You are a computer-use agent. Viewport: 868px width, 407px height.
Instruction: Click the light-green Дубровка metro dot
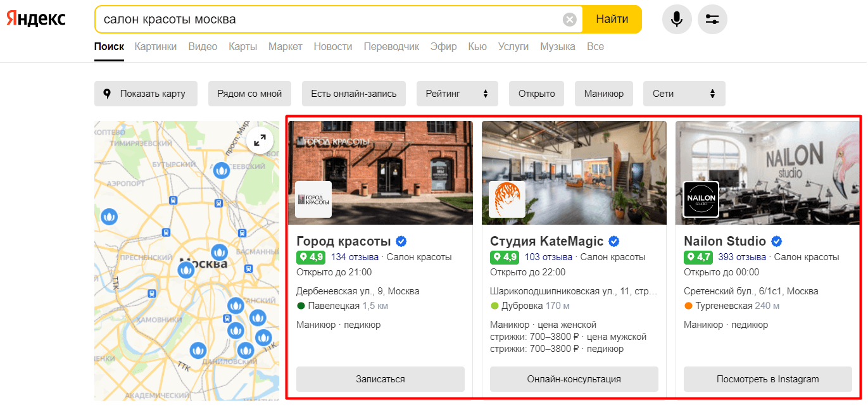click(x=494, y=306)
